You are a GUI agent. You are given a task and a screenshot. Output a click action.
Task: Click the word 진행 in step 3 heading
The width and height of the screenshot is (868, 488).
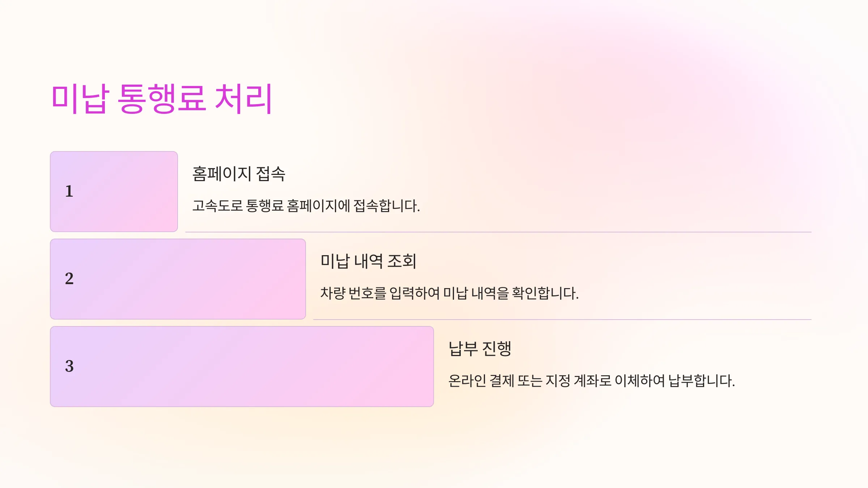(497, 349)
